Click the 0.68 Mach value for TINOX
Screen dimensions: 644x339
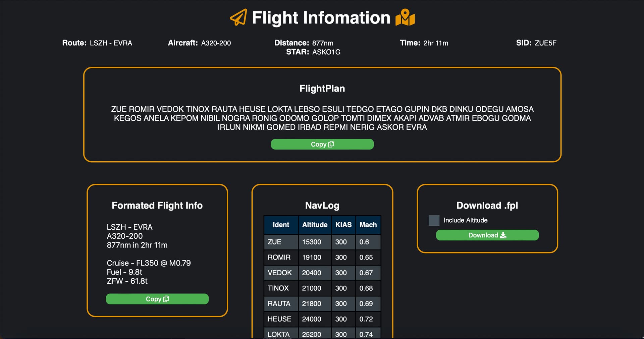click(x=366, y=288)
